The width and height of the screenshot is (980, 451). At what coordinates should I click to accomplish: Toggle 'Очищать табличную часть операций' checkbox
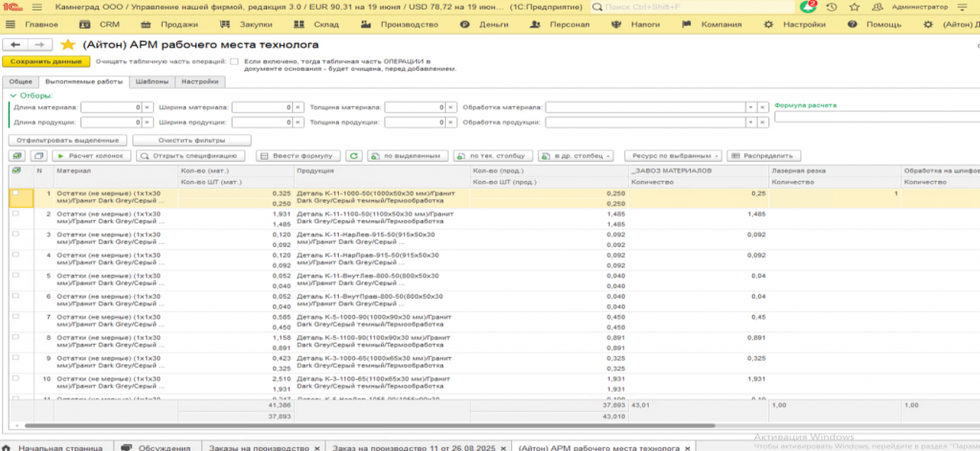[x=234, y=61]
